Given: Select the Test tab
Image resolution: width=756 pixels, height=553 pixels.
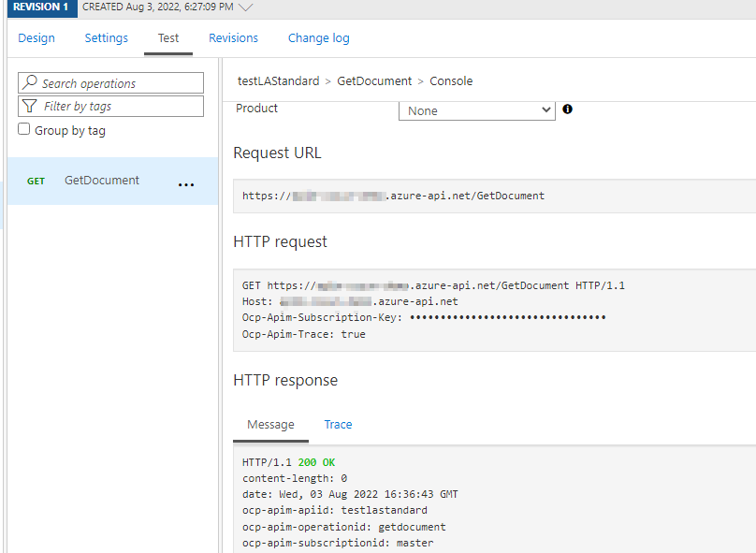Looking at the screenshot, I should pyautogui.click(x=168, y=38).
